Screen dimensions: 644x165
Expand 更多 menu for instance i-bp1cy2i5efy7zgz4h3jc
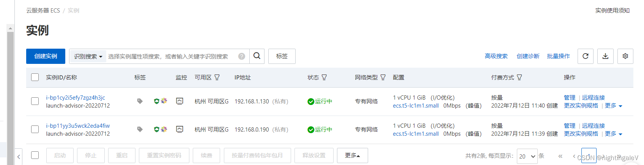614,106
